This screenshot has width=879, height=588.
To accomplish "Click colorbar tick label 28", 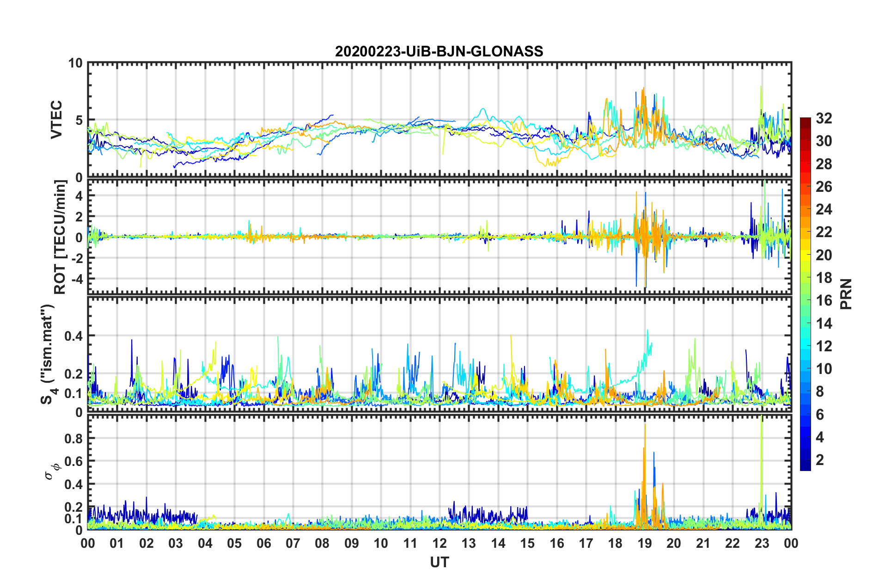I will [824, 164].
